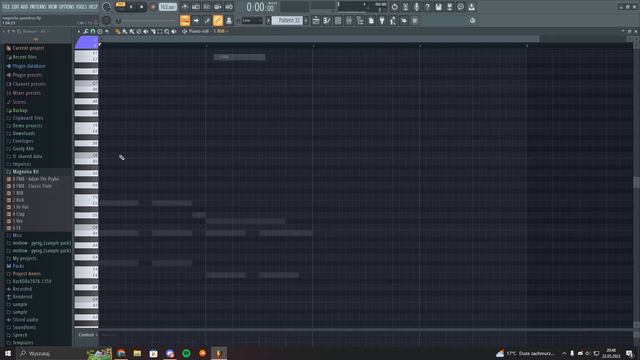Open the piano roll wrench tool menu
This screenshot has width=640, height=360.
pos(86,31)
